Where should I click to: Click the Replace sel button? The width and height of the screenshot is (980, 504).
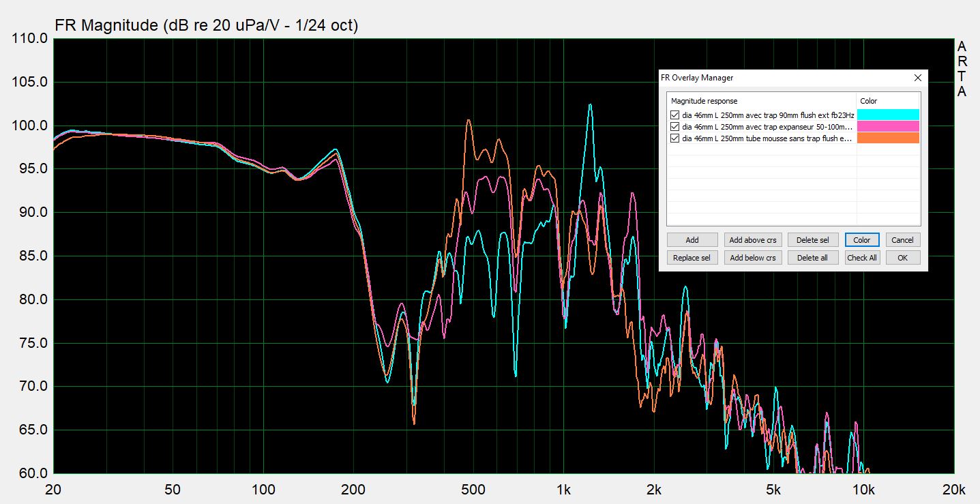click(x=692, y=258)
